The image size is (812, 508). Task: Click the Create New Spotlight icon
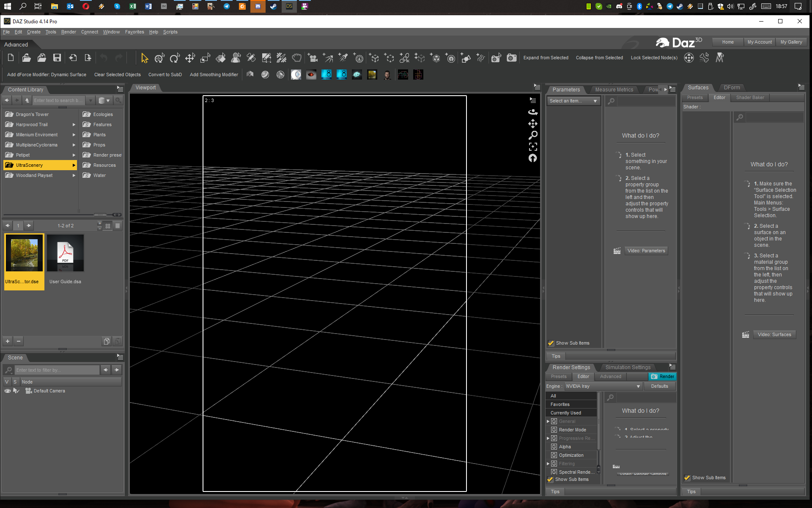click(x=343, y=58)
